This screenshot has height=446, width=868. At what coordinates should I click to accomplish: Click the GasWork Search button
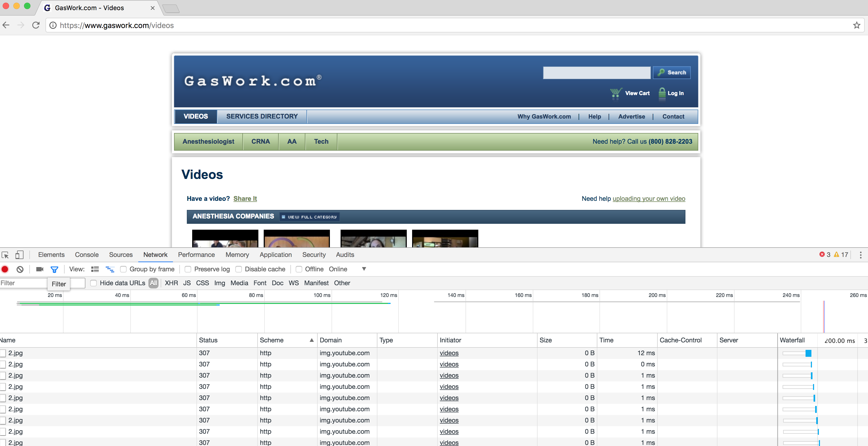[x=672, y=72]
